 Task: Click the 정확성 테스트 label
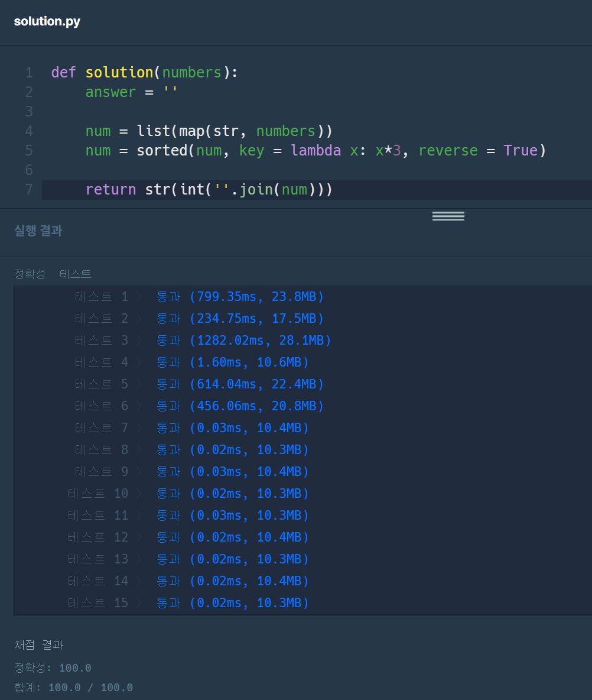tap(53, 274)
